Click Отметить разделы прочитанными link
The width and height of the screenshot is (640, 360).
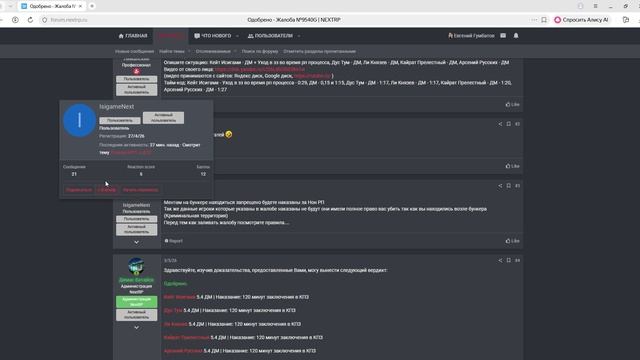coord(319,51)
